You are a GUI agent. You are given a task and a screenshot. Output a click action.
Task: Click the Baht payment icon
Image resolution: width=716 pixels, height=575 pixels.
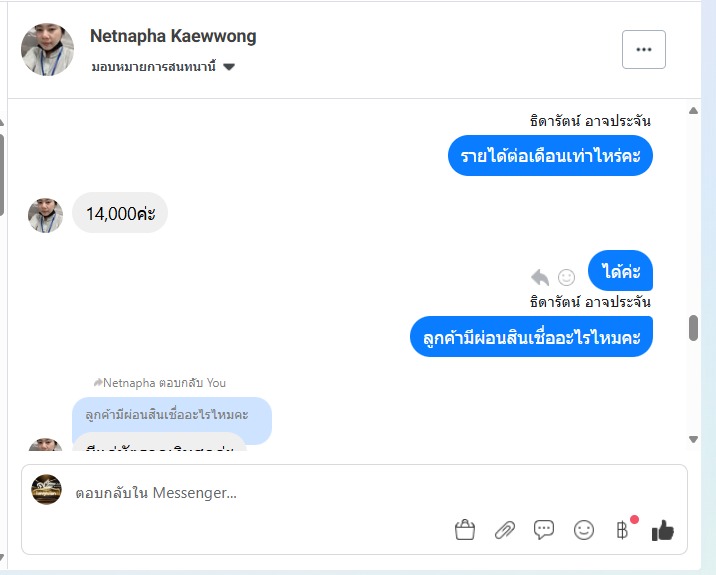pos(622,530)
